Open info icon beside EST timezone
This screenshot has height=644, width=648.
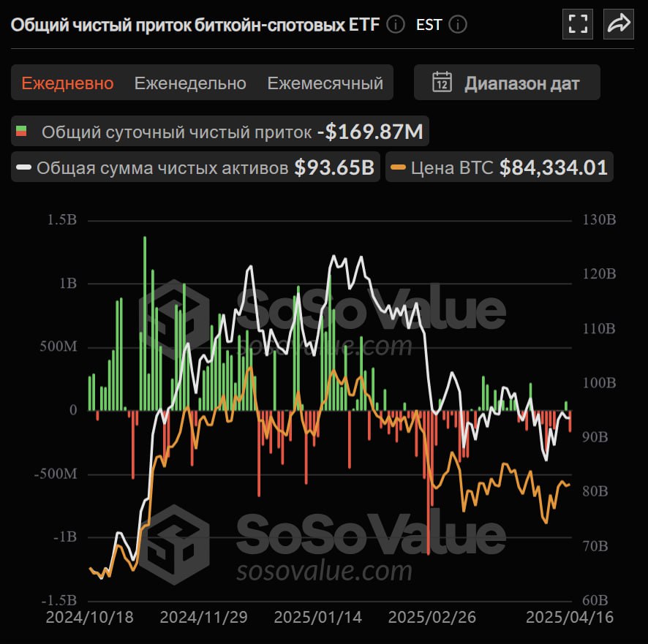[458, 25]
